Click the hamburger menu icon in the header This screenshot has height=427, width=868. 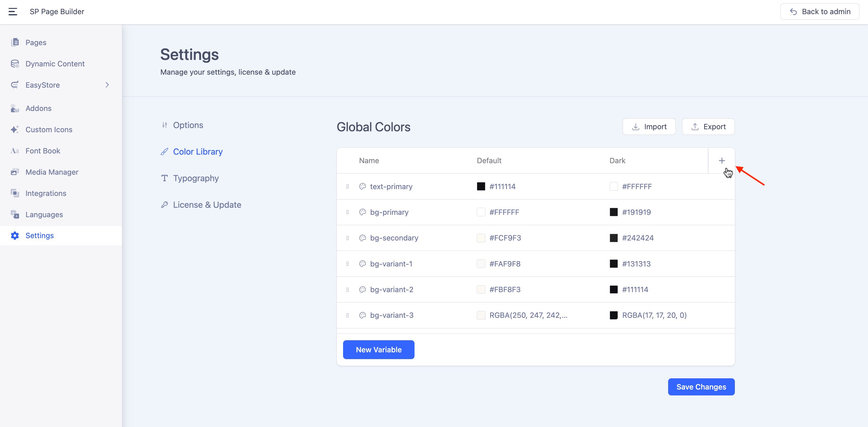[x=13, y=12]
